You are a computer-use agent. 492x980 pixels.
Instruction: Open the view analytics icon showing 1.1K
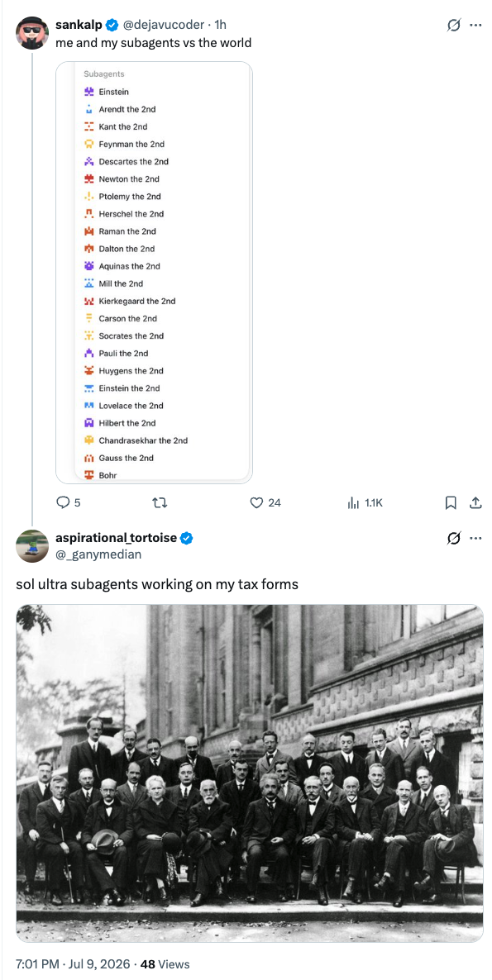pos(352,502)
